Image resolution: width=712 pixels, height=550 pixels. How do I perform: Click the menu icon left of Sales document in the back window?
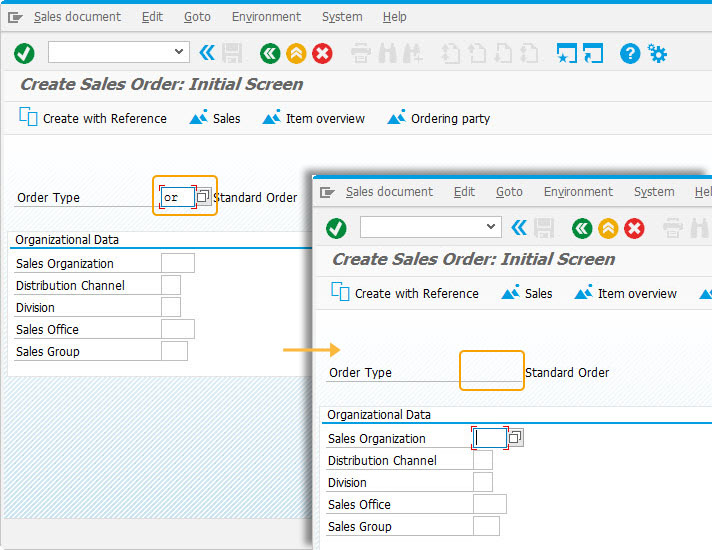[15, 17]
